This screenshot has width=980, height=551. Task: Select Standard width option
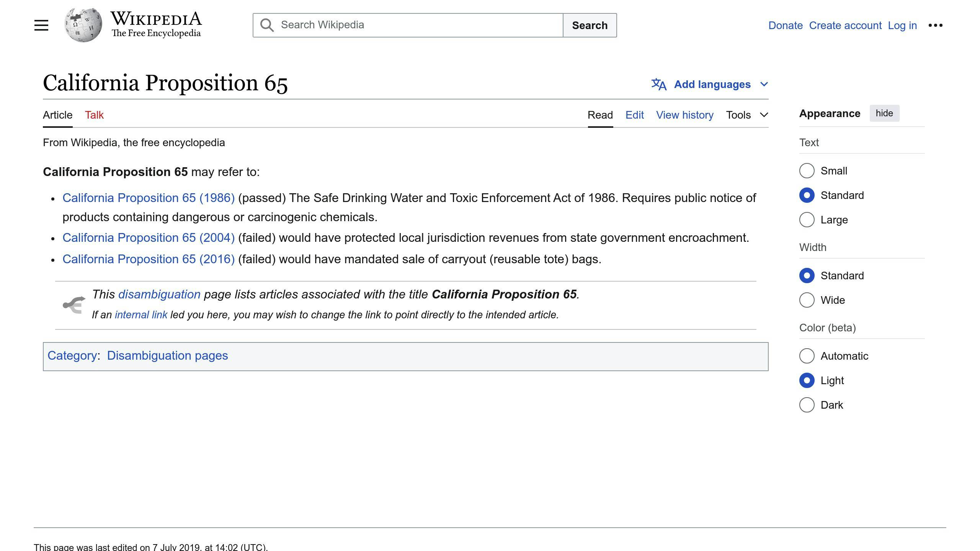pos(807,275)
